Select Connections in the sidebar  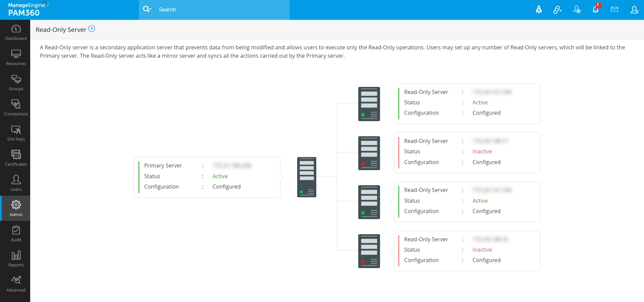[x=16, y=108]
